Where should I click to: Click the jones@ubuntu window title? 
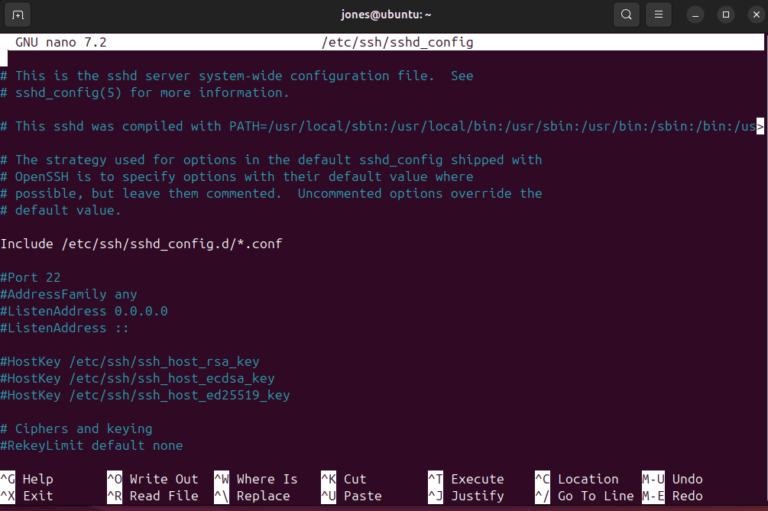pos(386,15)
